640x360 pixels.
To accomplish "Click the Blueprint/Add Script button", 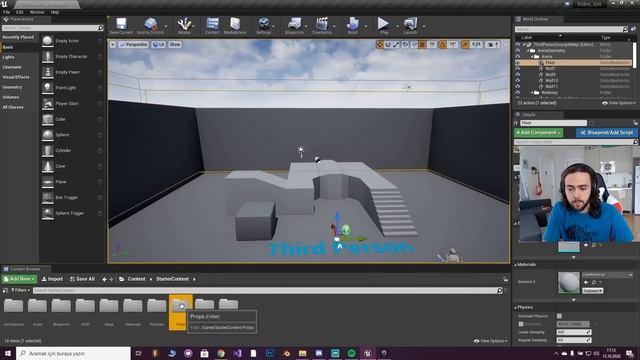I will (x=607, y=133).
